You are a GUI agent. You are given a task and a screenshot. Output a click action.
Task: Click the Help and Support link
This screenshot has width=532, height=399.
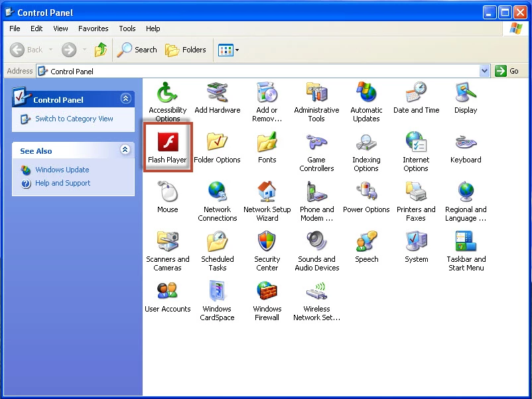63,183
